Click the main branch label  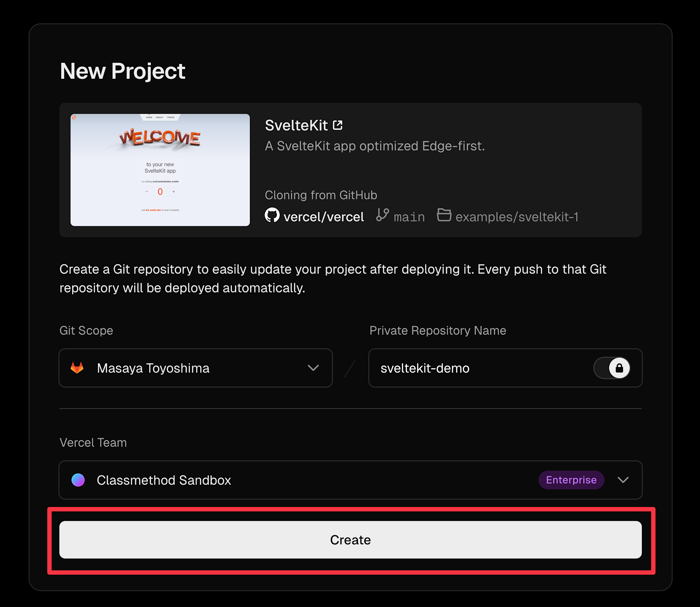(409, 217)
